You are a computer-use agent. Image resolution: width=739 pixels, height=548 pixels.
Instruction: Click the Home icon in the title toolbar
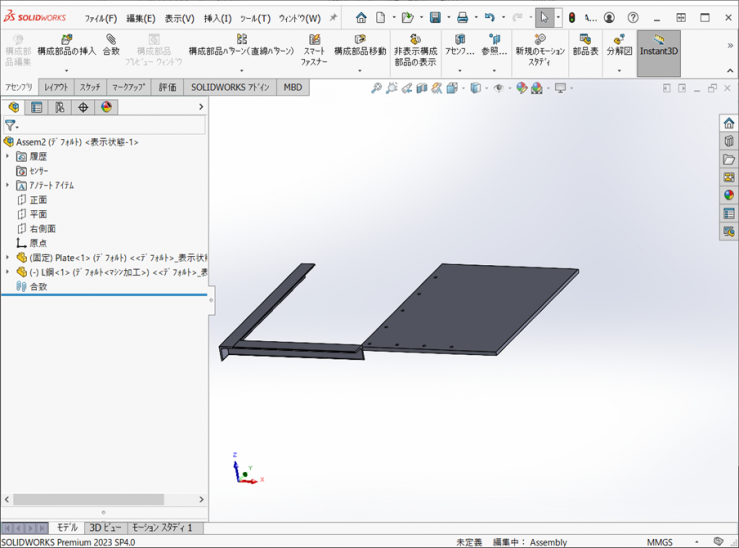click(361, 18)
